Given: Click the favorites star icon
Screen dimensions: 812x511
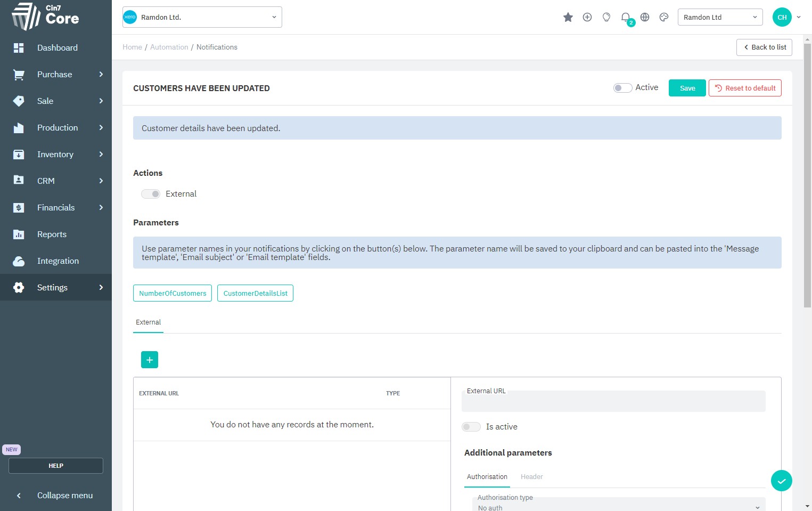Looking at the screenshot, I should pyautogui.click(x=568, y=18).
